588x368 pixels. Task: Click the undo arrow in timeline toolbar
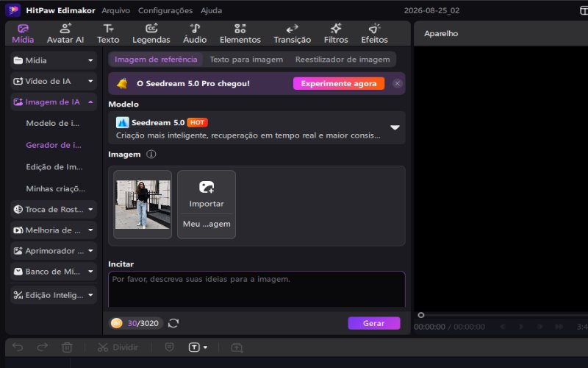18,347
